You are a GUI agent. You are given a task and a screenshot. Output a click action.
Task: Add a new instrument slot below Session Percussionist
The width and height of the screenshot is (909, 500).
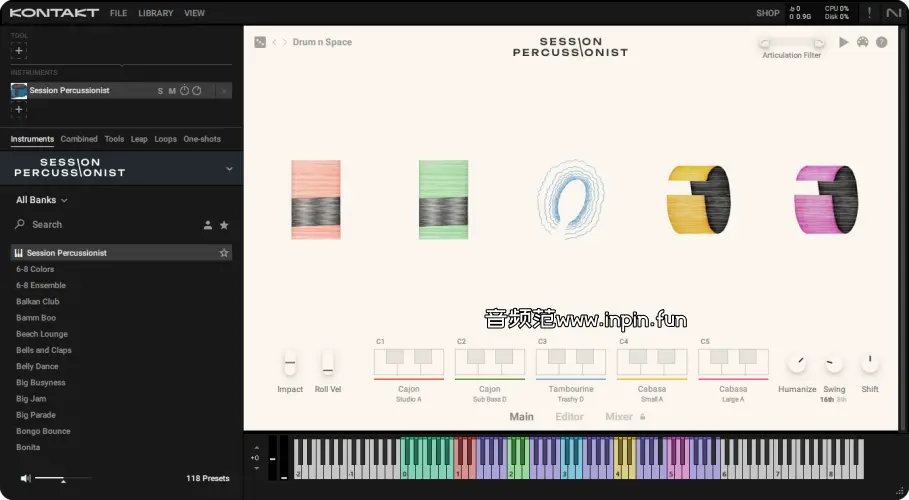19,110
